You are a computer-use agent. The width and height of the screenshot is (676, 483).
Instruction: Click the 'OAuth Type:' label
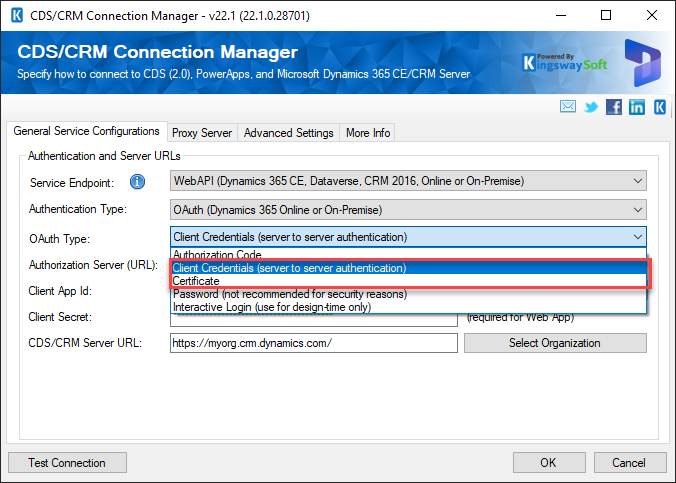point(59,239)
